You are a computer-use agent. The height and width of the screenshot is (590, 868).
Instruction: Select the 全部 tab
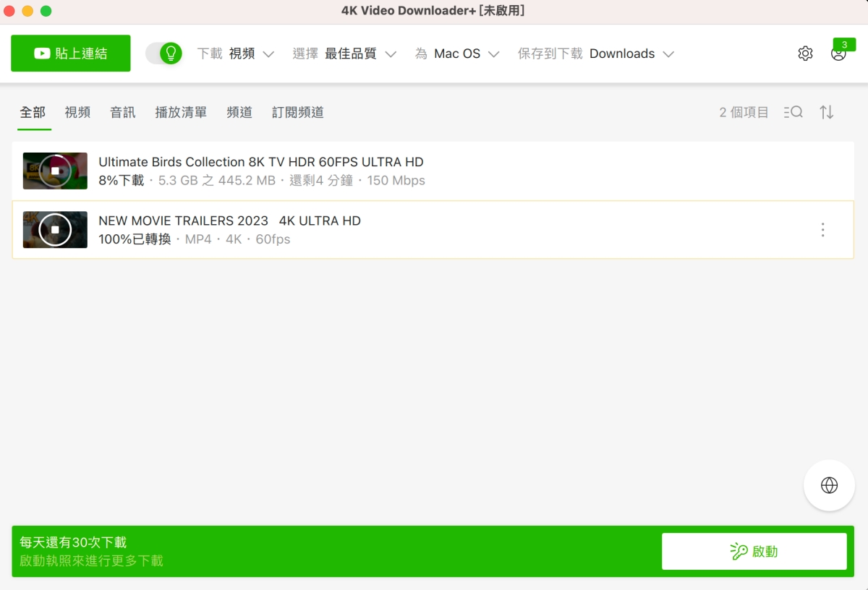coord(33,112)
